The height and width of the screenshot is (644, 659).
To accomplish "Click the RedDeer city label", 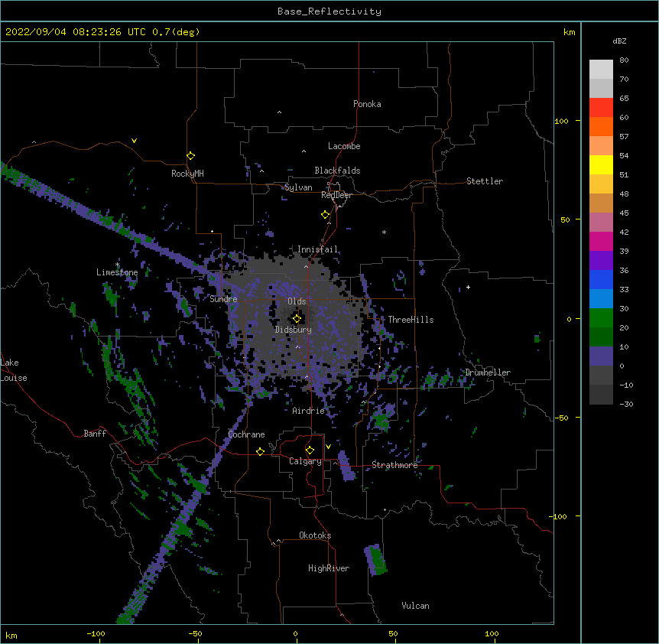I will tap(336, 195).
